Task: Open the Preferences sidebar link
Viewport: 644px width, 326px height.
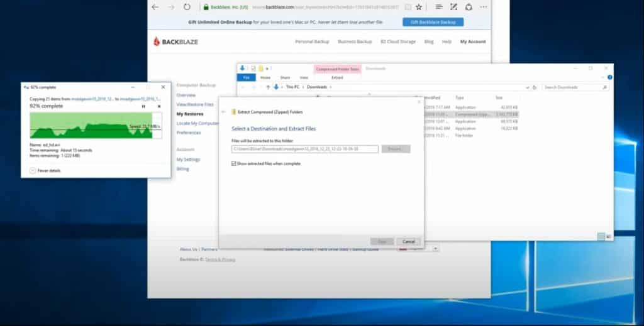Action: click(x=189, y=133)
